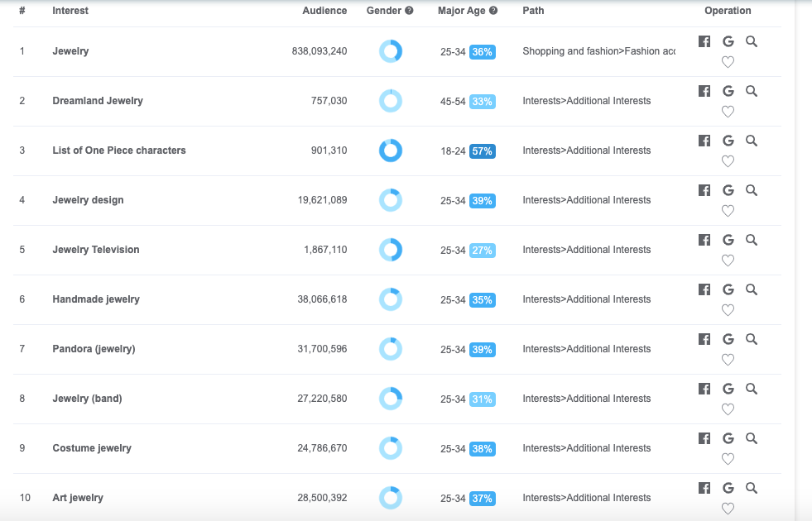Click the Audience column header
Viewport: 812px width, 521px height.
pyautogui.click(x=324, y=11)
